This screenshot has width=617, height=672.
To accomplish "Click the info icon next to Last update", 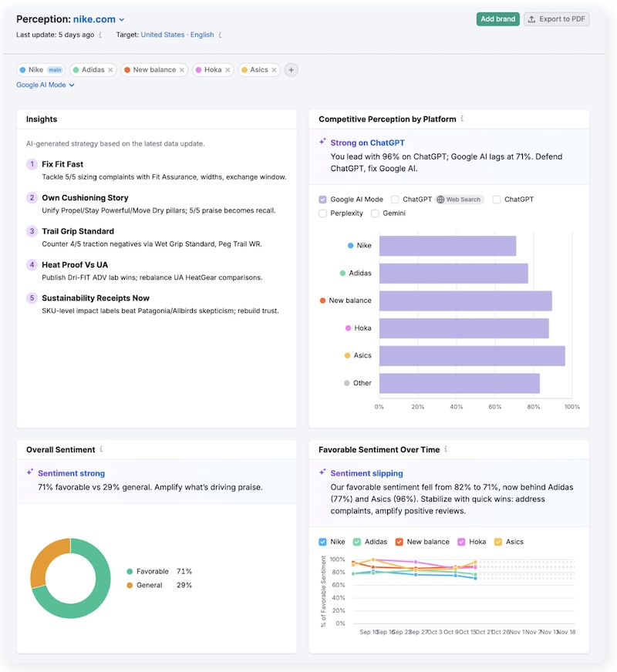I will coord(100,35).
